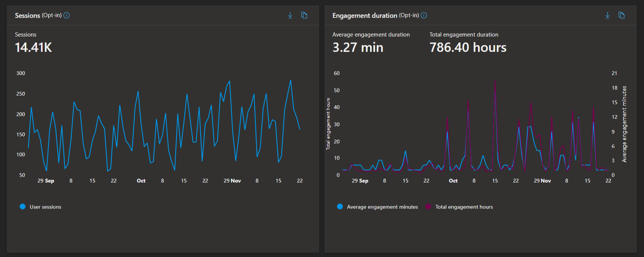Copy the Sessions chart

[304, 15]
